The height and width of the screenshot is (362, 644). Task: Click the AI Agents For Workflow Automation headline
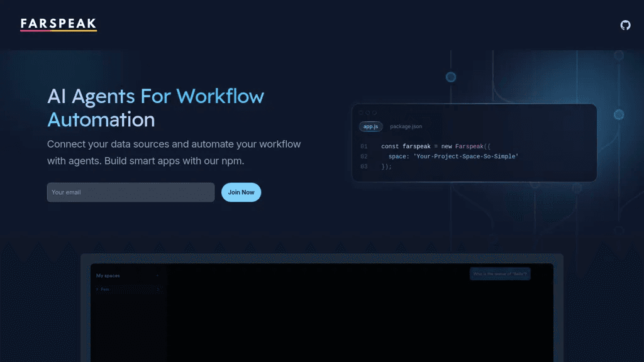[156, 107]
